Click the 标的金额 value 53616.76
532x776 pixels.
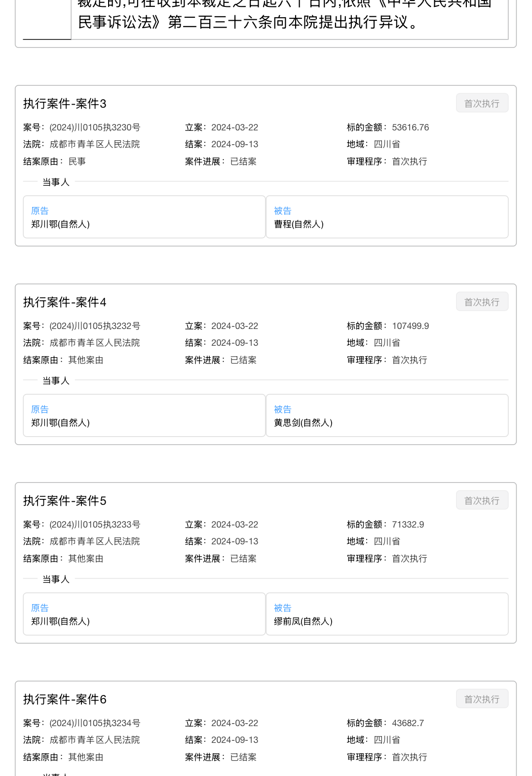point(410,127)
